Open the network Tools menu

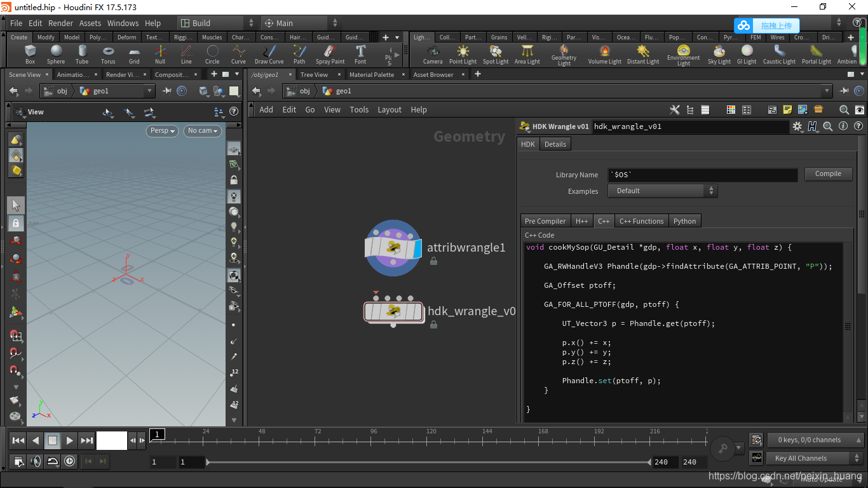point(359,109)
